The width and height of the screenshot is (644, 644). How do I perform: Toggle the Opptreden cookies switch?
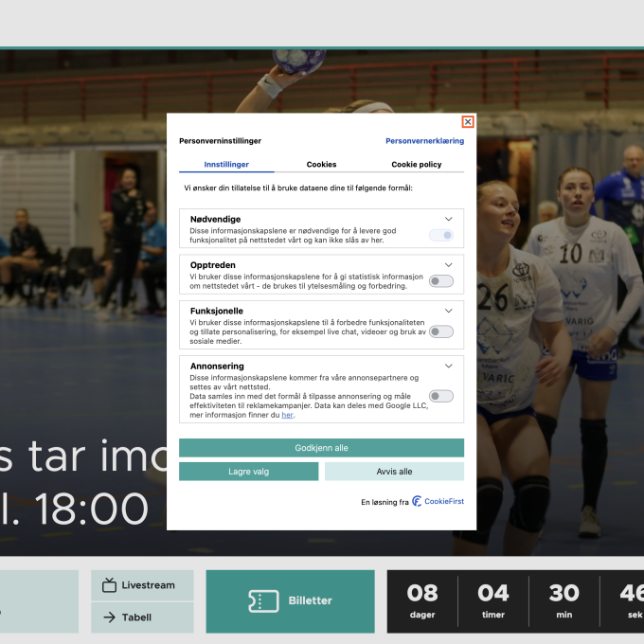pyautogui.click(x=440, y=281)
